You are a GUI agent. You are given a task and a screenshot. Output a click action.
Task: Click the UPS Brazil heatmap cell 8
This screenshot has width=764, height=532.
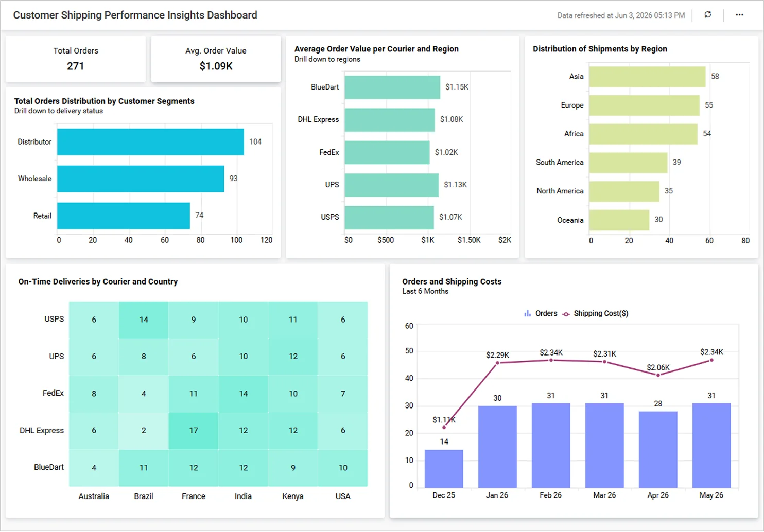click(x=144, y=357)
